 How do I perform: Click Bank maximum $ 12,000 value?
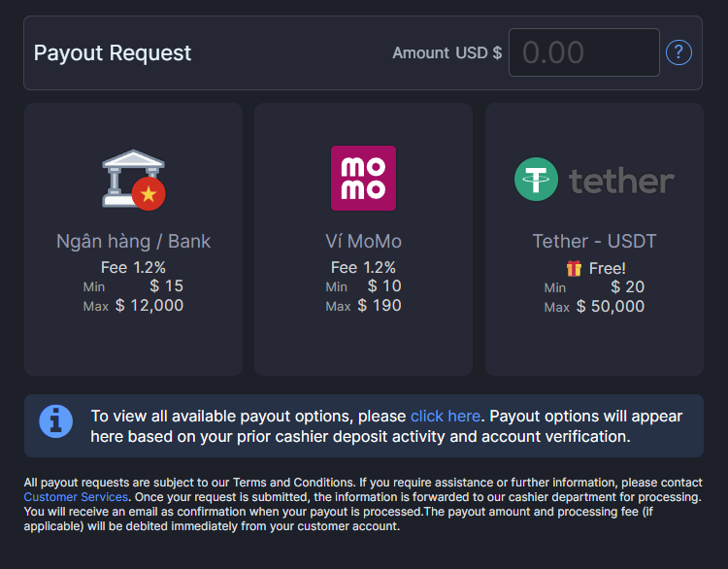click(x=149, y=306)
